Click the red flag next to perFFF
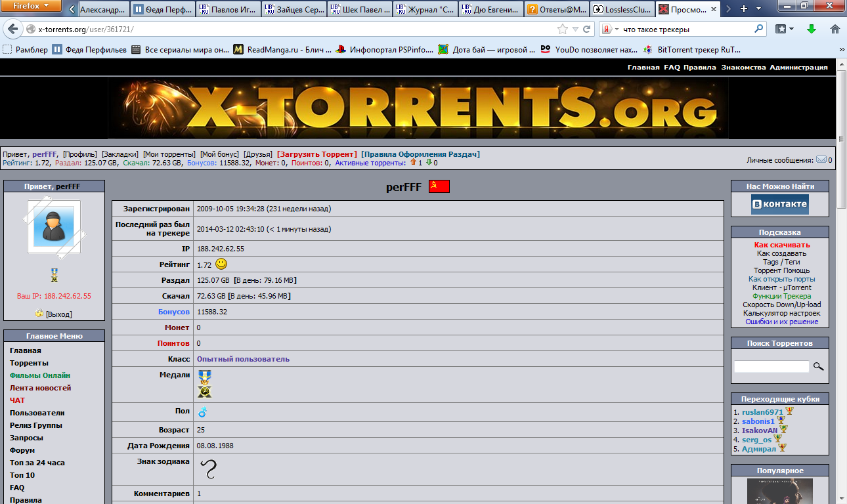 point(439,187)
